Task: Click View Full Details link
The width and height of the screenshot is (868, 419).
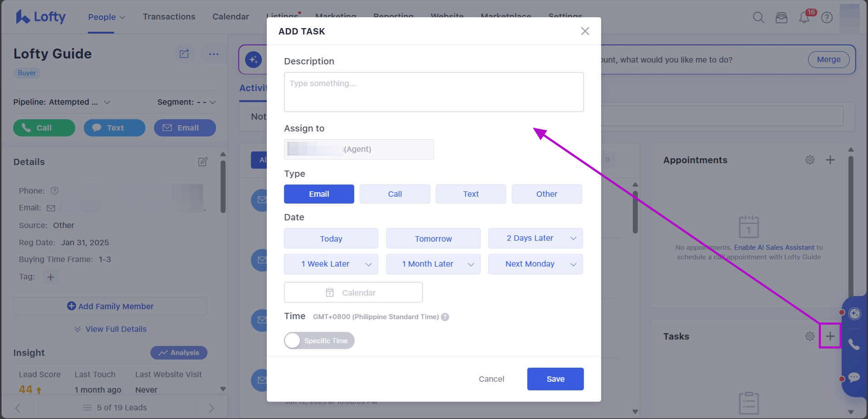Action: pos(116,329)
